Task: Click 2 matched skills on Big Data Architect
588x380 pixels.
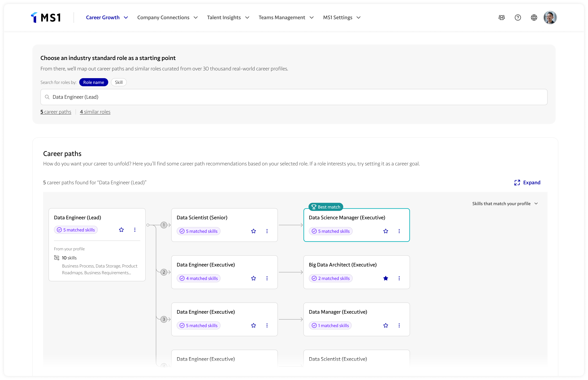Action: click(331, 278)
